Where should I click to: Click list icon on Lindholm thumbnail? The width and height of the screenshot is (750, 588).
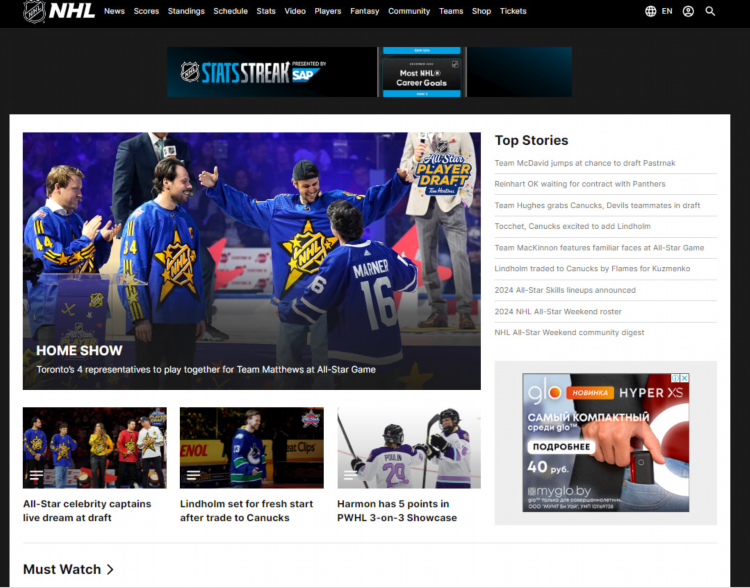pyautogui.click(x=193, y=475)
